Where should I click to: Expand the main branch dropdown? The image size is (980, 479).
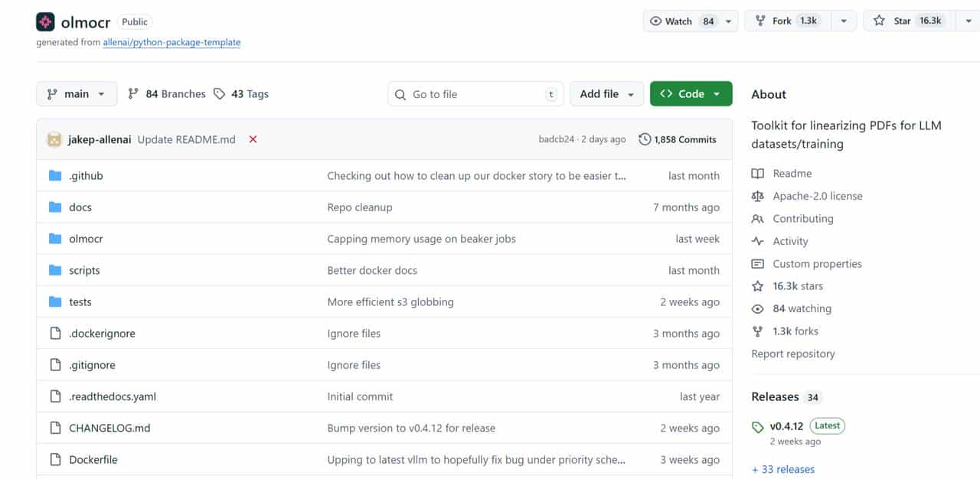click(x=77, y=94)
